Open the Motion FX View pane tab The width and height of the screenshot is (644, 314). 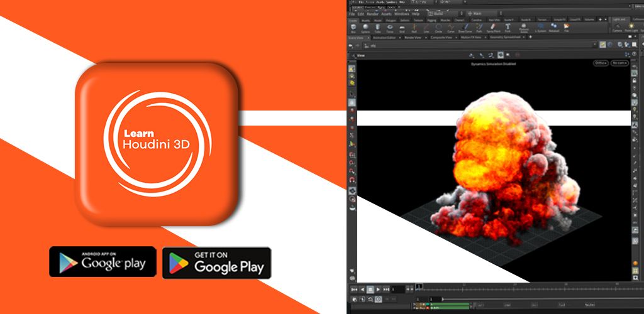click(x=471, y=37)
